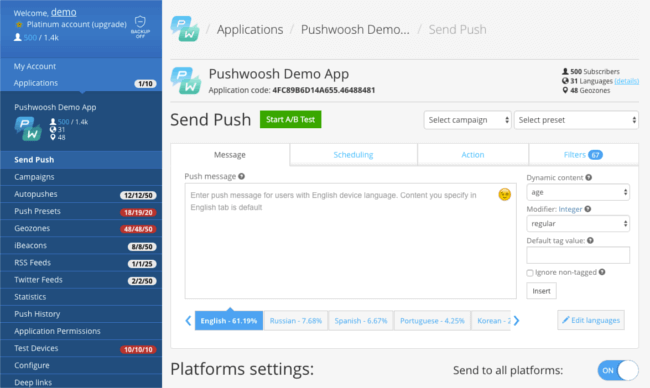The width and height of the screenshot is (650, 388).
Task: Click the Insert button
Action: [x=541, y=291]
